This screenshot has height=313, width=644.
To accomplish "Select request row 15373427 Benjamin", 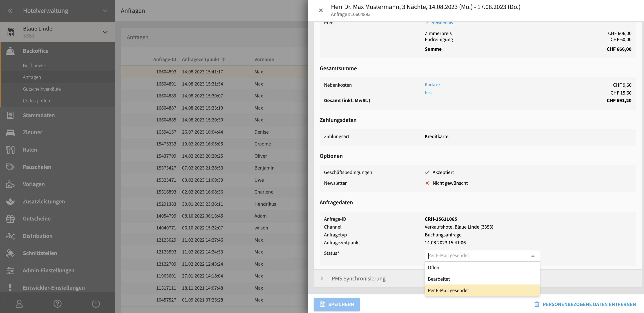I will coord(215,168).
